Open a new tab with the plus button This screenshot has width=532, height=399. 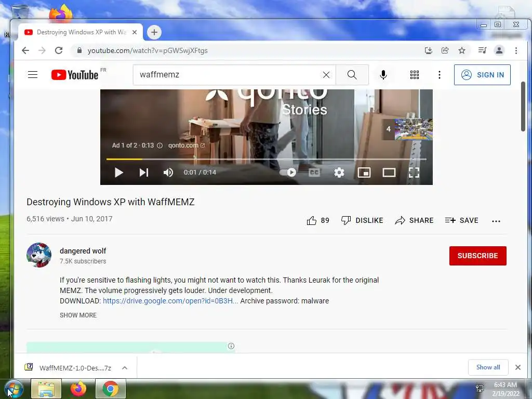tap(154, 32)
